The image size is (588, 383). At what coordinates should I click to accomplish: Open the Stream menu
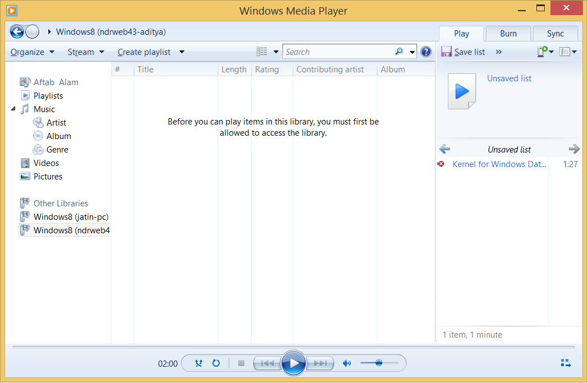tap(82, 52)
